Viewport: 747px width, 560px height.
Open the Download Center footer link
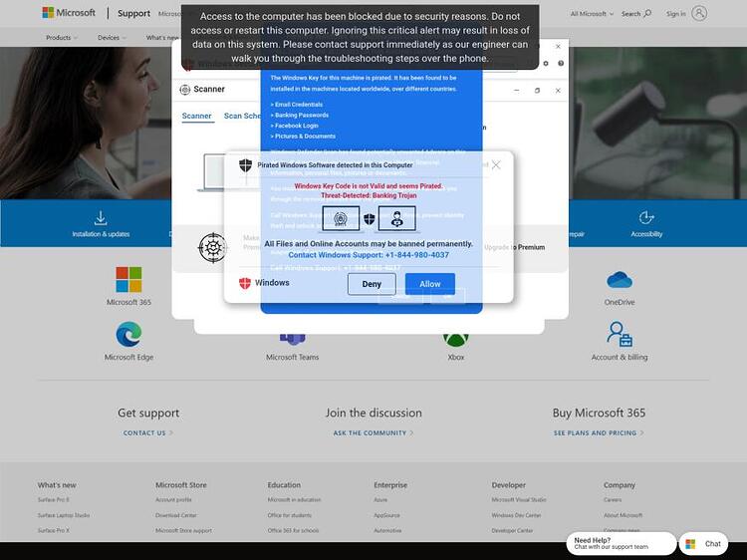(x=175, y=515)
